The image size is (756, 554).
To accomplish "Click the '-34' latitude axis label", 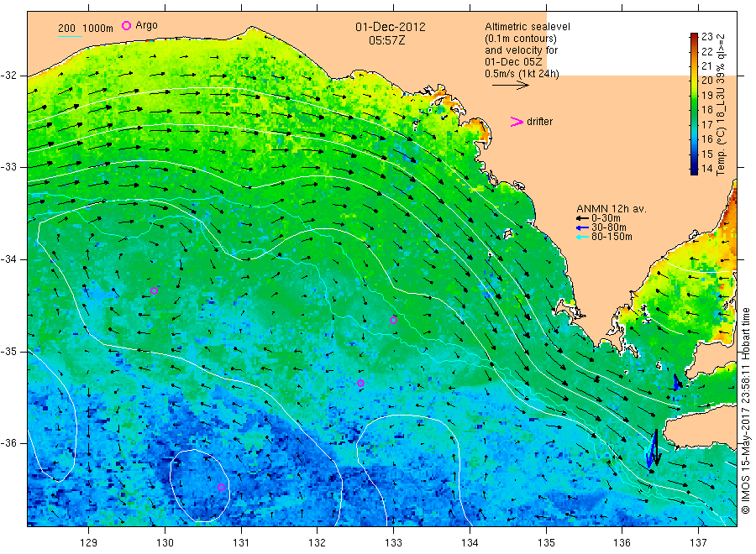I will (x=9, y=259).
